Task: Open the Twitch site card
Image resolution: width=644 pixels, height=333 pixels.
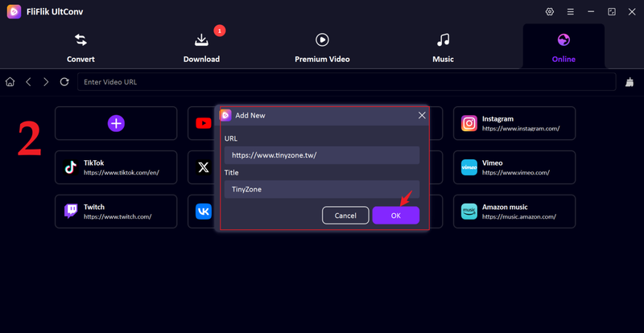Action: 116,211
